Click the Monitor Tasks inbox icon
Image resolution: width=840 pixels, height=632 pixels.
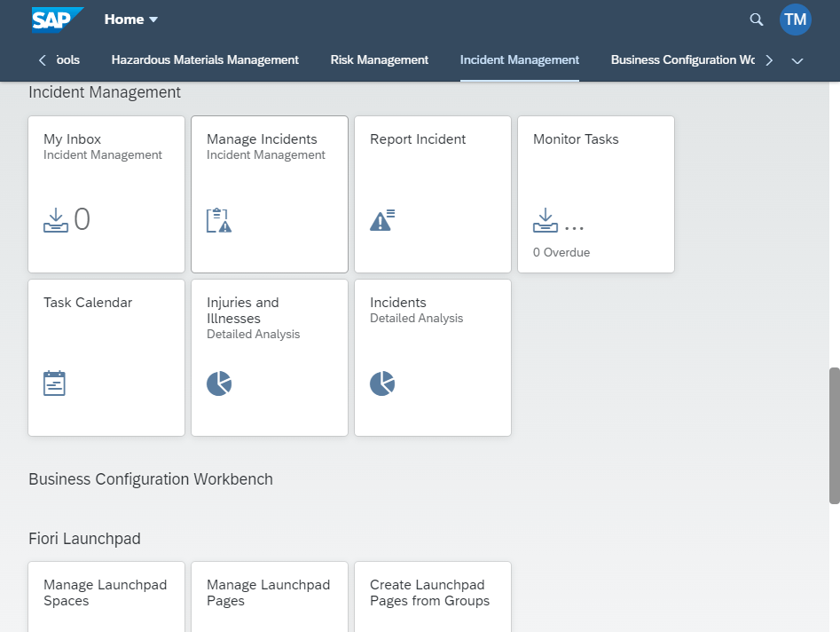(x=546, y=220)
